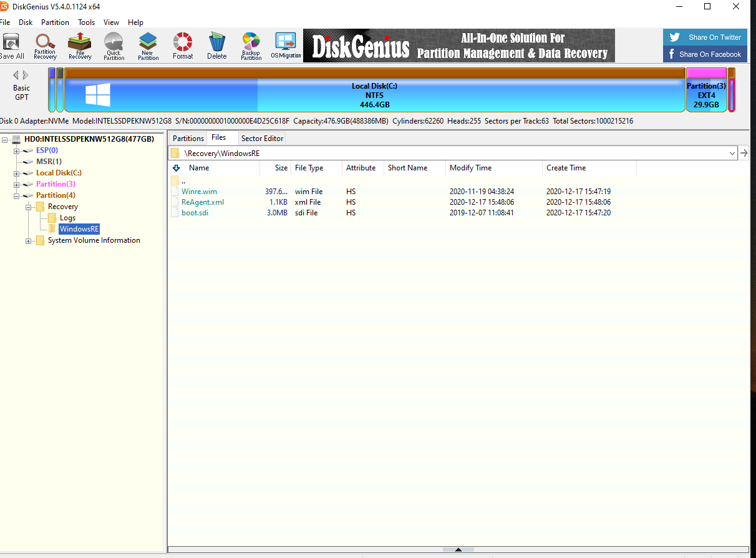Open the path history dropdown

tap(732, 153)
